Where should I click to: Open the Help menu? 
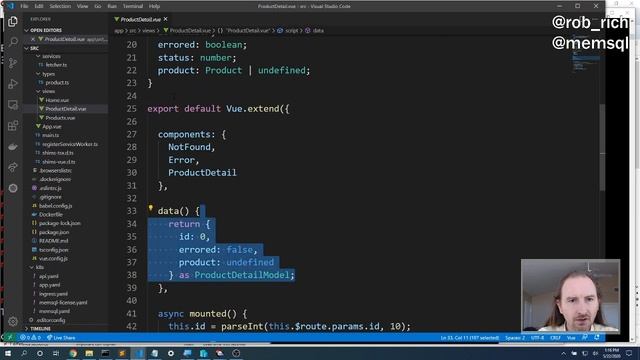tap(154, 6)
